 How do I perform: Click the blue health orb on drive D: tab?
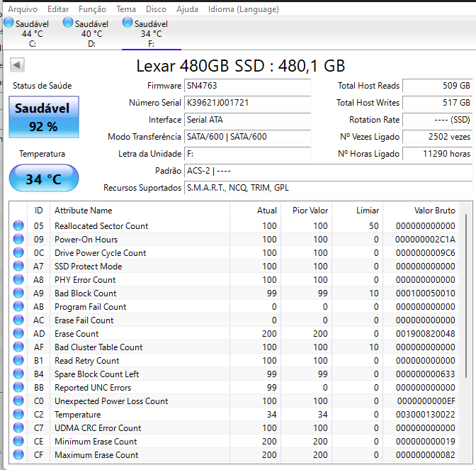(68, 22)
